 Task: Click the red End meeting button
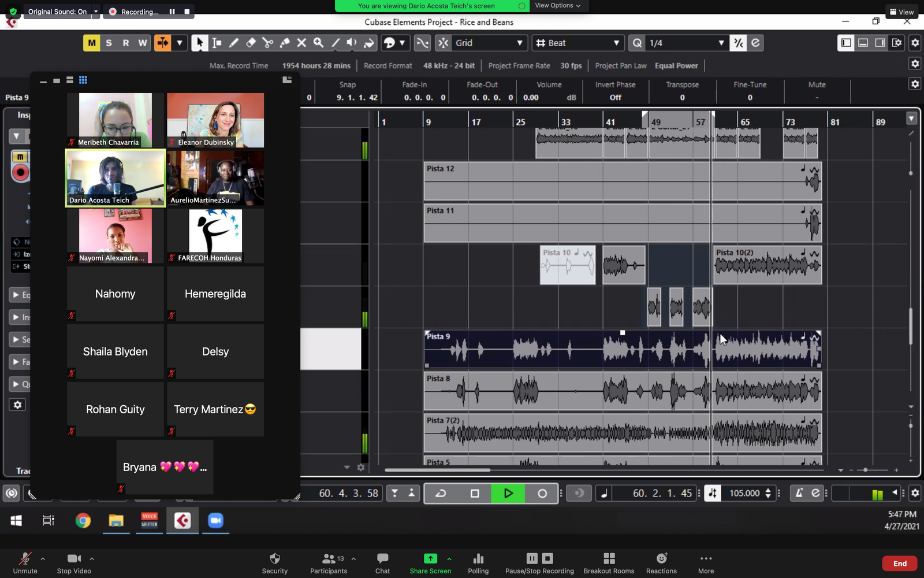click(x=899, y=564)
